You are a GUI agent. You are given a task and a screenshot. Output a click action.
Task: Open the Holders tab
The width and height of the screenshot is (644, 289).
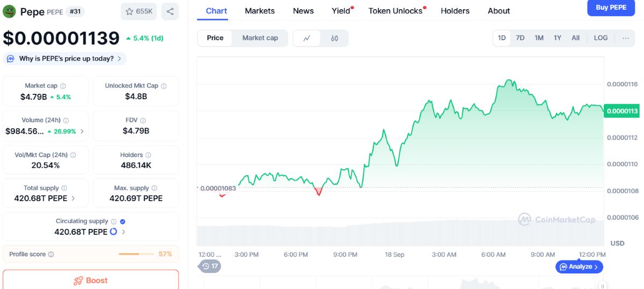[x=455, y=11]
